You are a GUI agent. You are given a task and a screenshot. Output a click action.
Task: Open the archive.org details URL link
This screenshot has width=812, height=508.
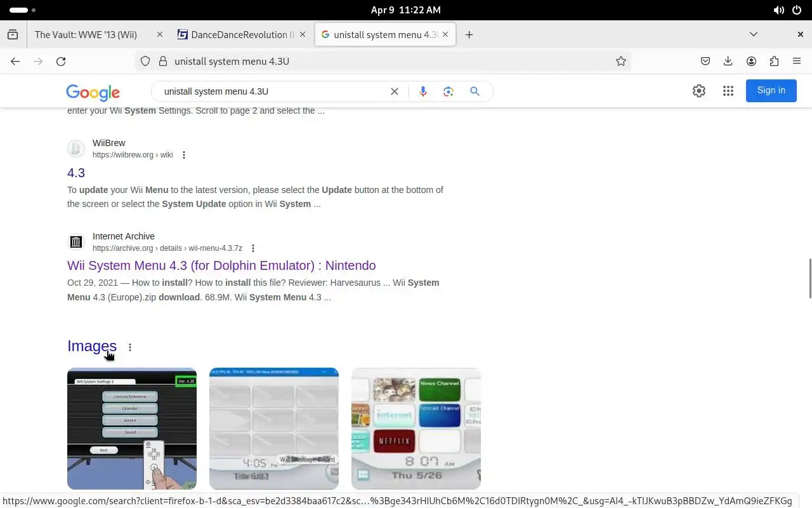tap(167, 248)
